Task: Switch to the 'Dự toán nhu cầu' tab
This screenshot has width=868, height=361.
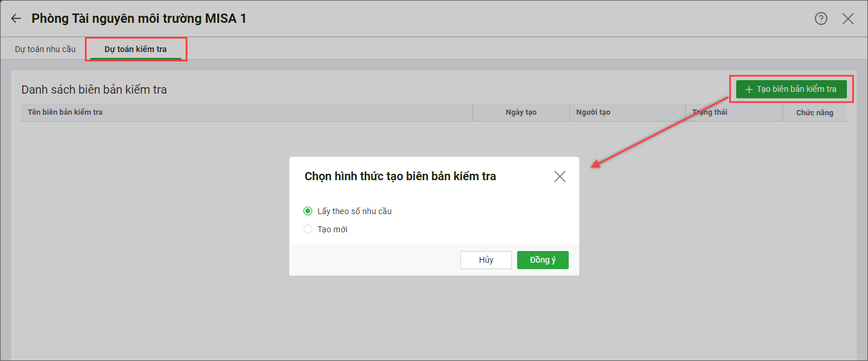Action: (45, 49)
